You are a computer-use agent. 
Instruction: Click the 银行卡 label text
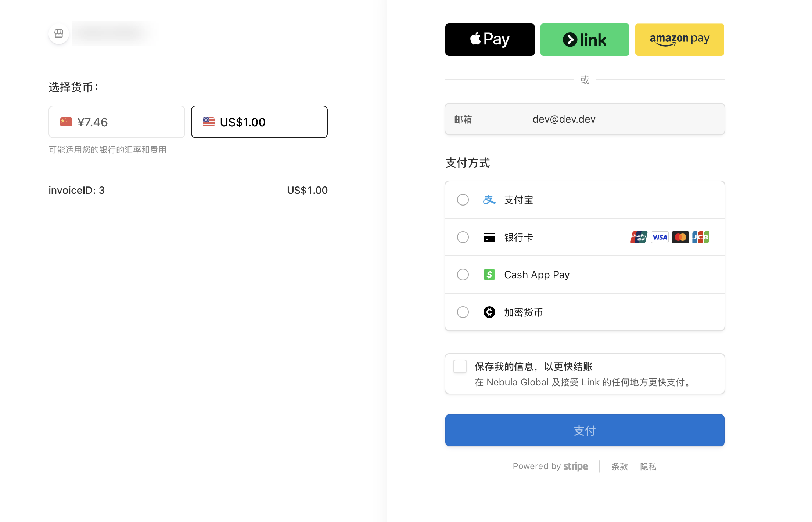pyautogui.click(x=518, y=238)
